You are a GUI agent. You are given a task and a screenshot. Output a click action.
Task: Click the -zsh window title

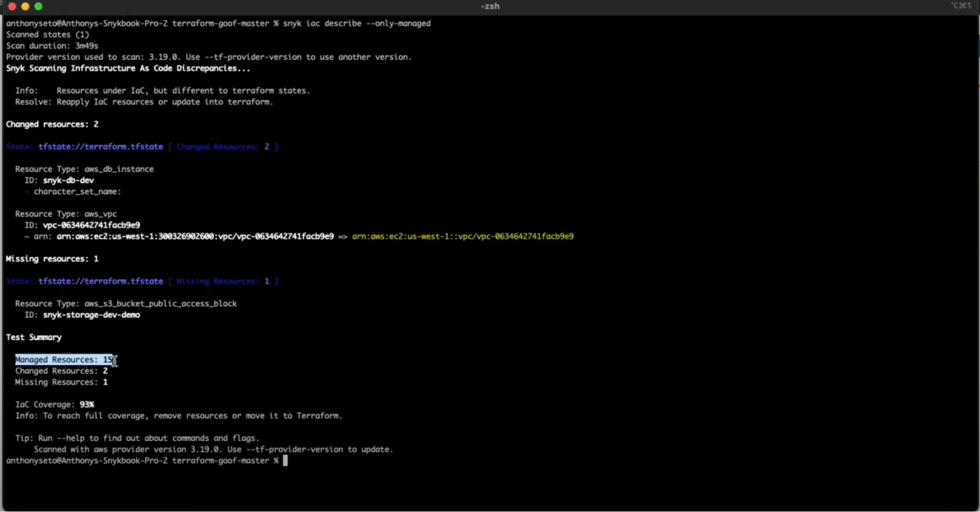click(490, 6)
